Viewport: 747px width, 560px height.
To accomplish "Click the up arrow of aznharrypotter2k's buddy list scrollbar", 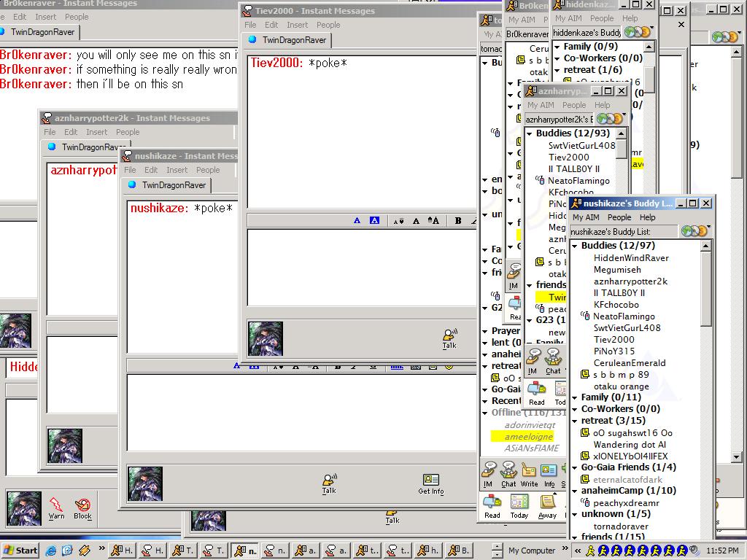I will [621, 133].
